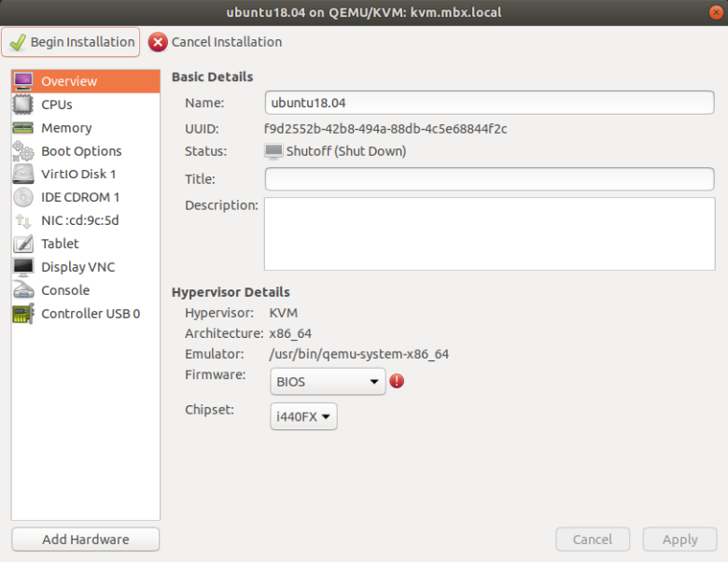Click the Cancel button at bottom
The height and width of the screenshot is (562, 728).
[593, 540]
